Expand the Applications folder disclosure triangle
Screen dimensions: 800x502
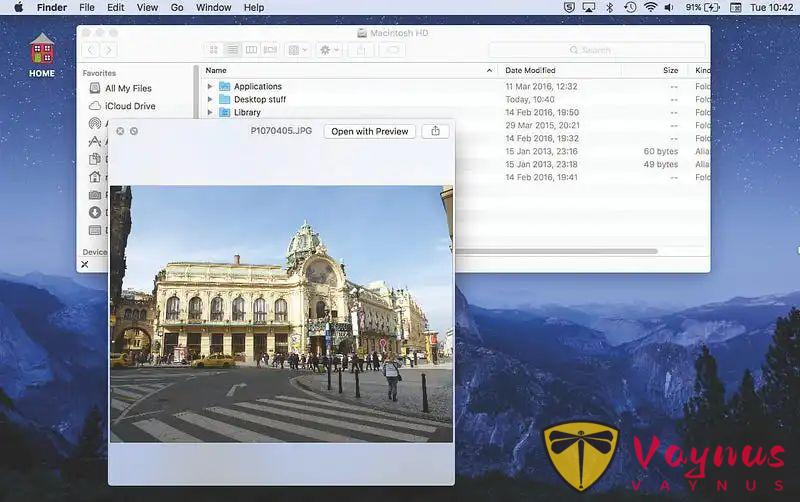[x=210, y=87]
